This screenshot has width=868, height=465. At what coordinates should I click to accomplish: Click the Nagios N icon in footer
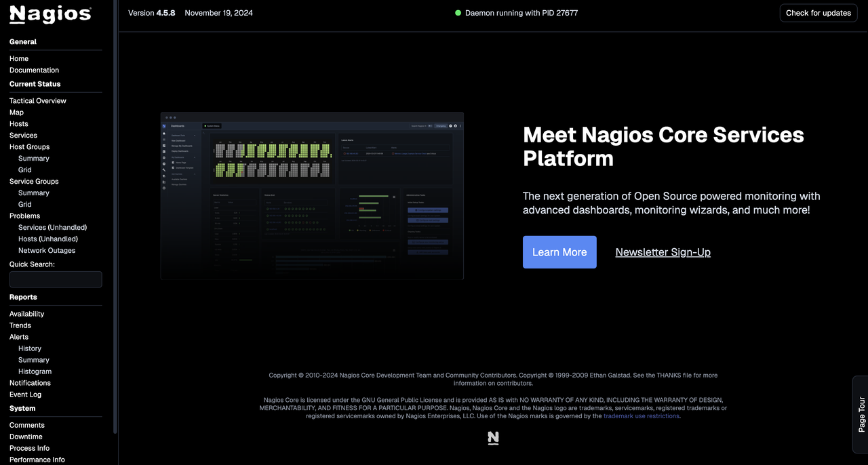[x=493, y=438]
